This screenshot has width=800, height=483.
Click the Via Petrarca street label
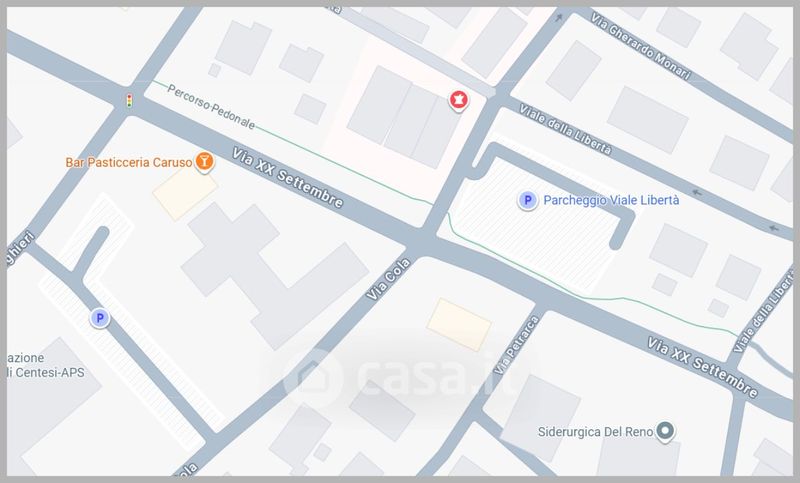click(x=517, y=345)
